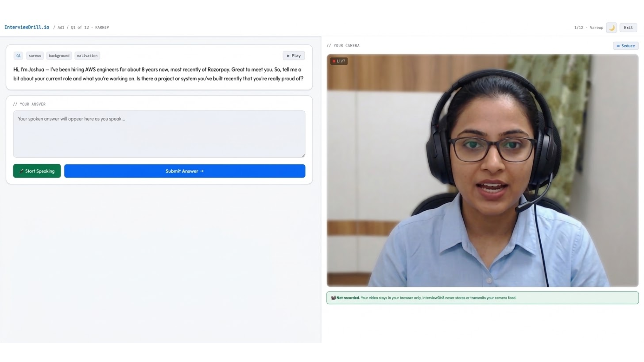Select the background tag
Image resolution: width=644 pixels, height=362 pixels.
pos(59,56)
